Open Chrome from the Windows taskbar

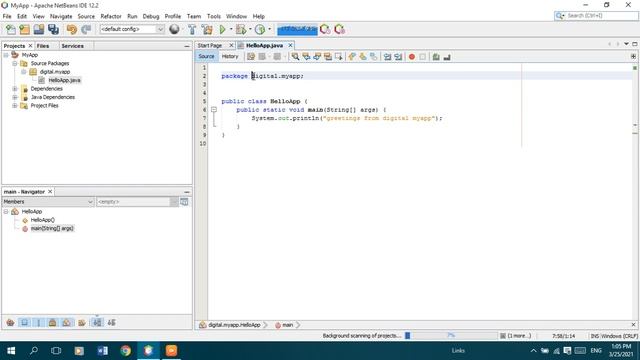coord(126,351)
